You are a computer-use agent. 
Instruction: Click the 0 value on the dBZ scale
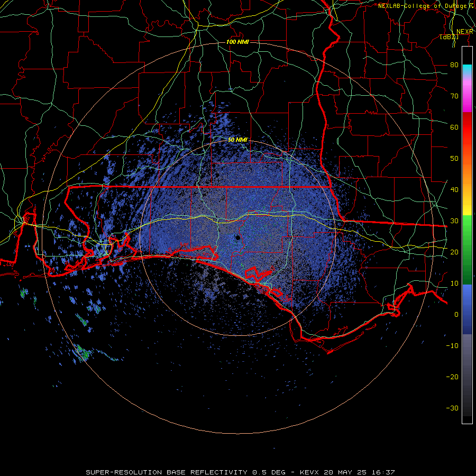coord(456,315)
